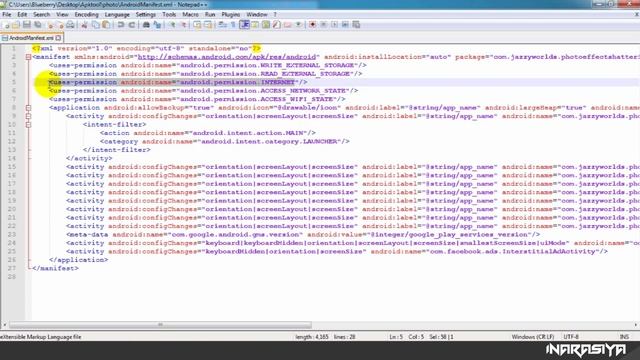Screen dimensions: 640x360
Task: Open the Window menu
Action: (x=257, y=15)
